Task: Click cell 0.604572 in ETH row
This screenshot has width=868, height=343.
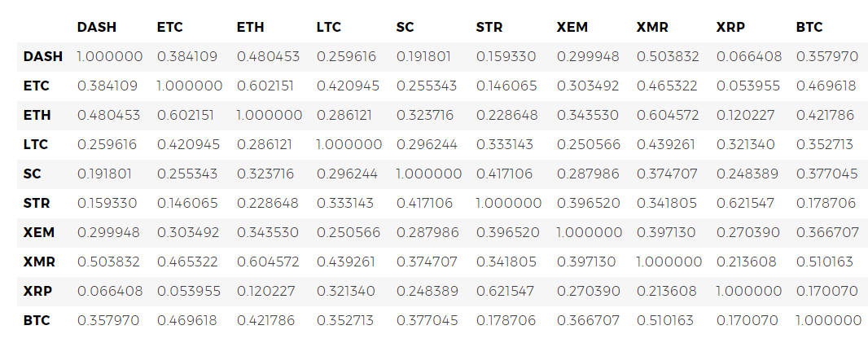Action: [668, 115]
